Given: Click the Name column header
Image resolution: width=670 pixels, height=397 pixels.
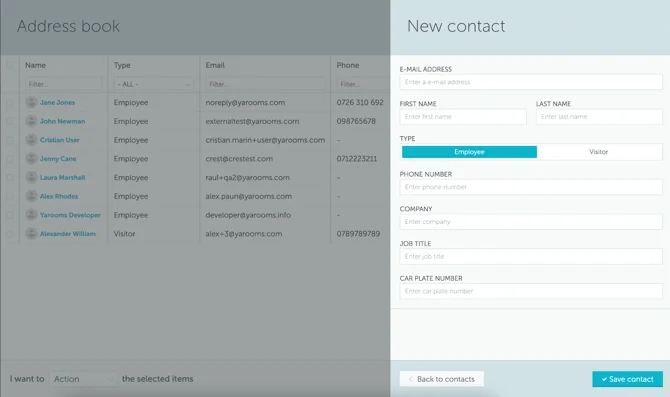Looking at the screenshot, I should click(35, 65).
